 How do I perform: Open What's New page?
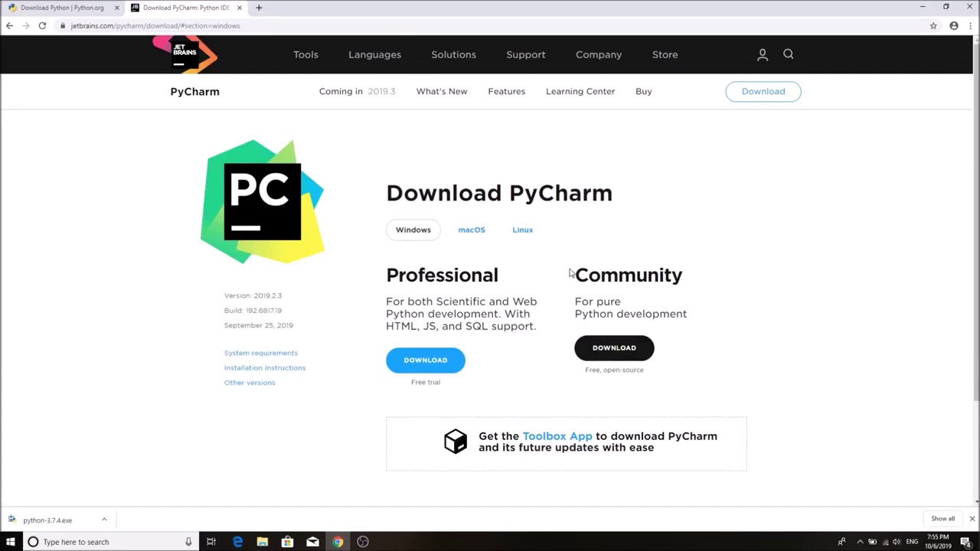(442, 91)
